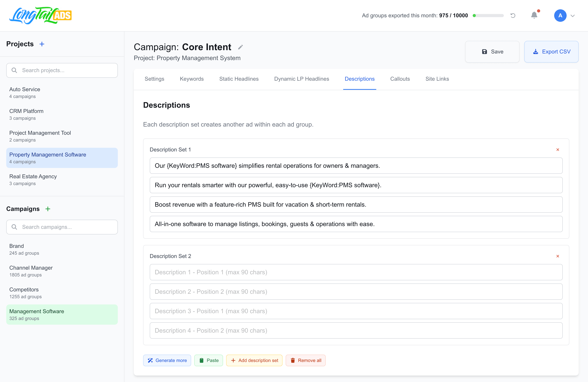
Task: Open Real Estate Agency project
Action: click(62, 179)
